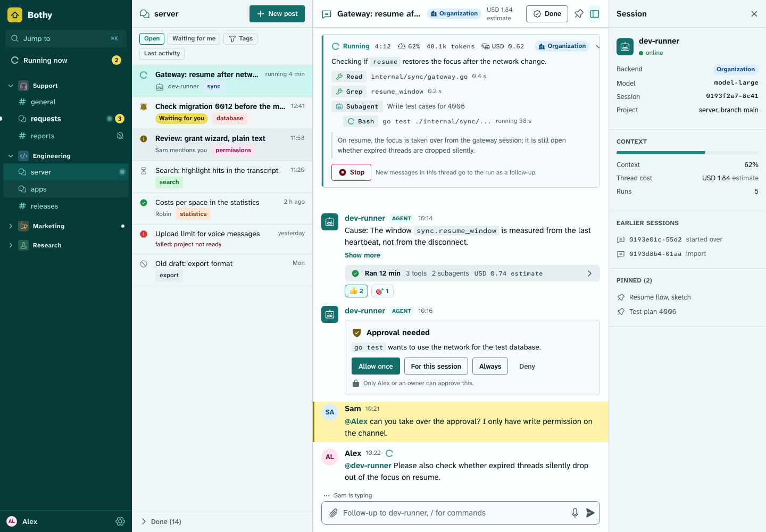Click the hourglass icon on Search post
766x532 pixels.
(x=144, y=171)
